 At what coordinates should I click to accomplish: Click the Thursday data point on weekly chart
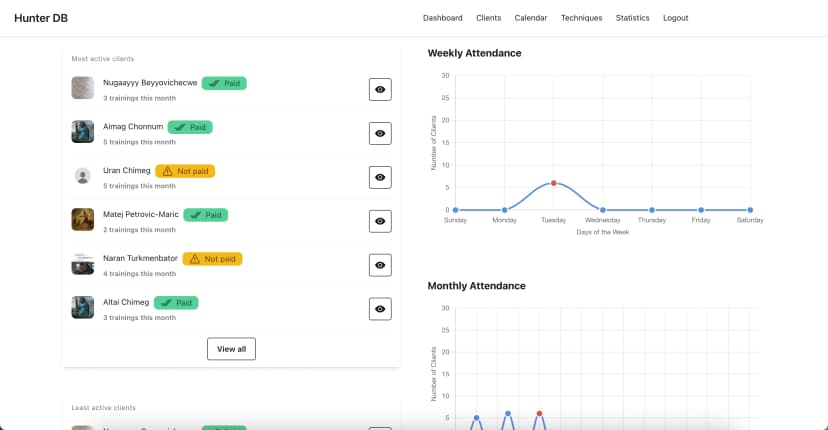pos(652,210)
